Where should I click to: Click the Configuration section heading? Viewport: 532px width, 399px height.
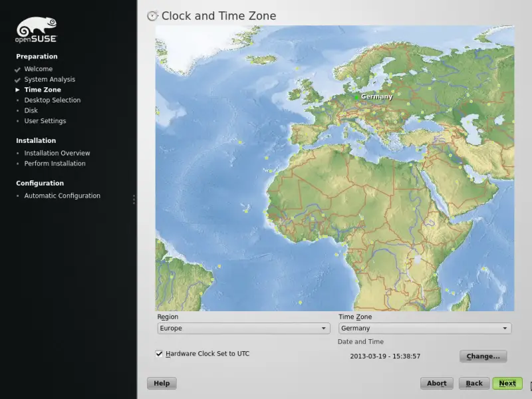click(x=40, y=184)
